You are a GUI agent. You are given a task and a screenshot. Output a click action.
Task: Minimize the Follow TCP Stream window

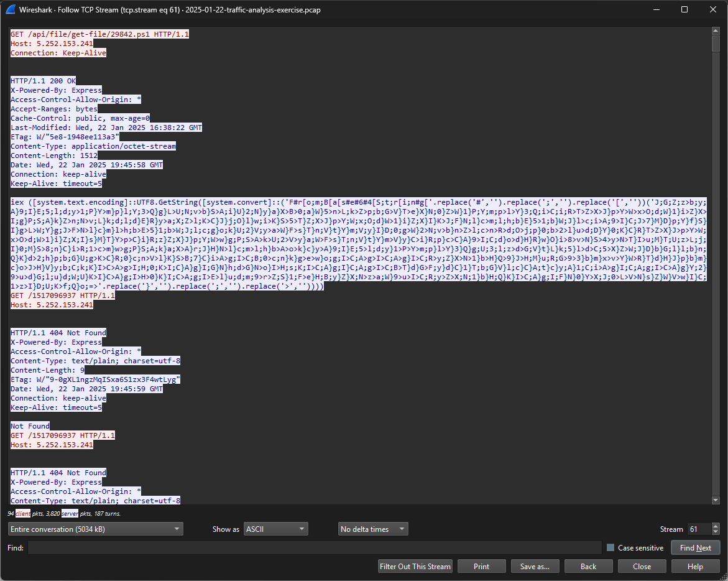pos(656,10)
